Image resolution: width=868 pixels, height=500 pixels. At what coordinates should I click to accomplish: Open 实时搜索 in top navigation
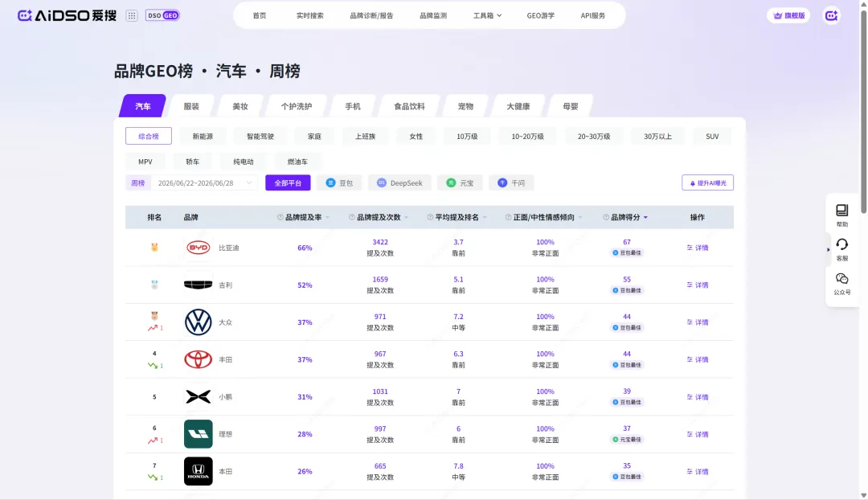click(x=310, y=15)
